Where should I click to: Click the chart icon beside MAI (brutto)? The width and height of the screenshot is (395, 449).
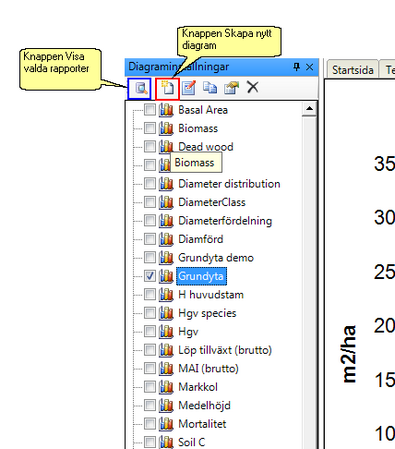[166, 368]
